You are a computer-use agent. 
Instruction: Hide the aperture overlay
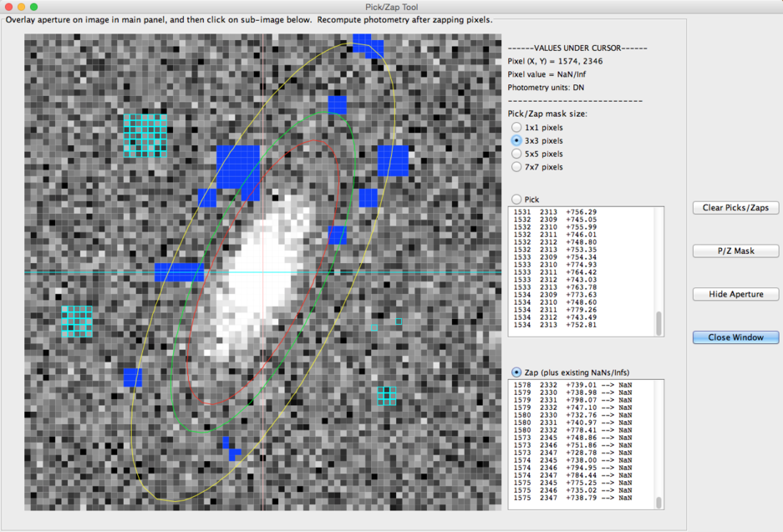point(735,294)
